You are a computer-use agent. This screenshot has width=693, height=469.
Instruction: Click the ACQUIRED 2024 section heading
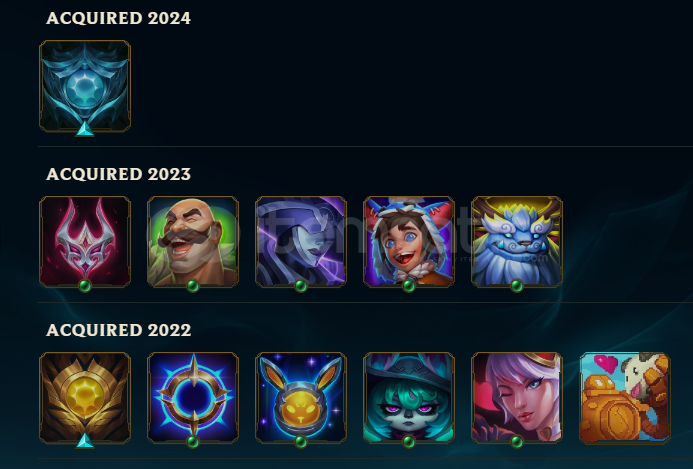[118, 18]
